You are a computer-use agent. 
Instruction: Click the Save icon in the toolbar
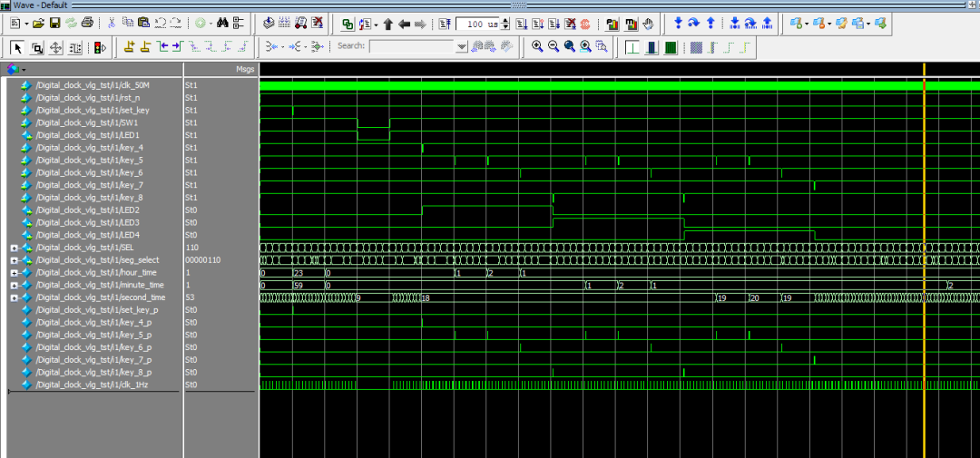54,23
